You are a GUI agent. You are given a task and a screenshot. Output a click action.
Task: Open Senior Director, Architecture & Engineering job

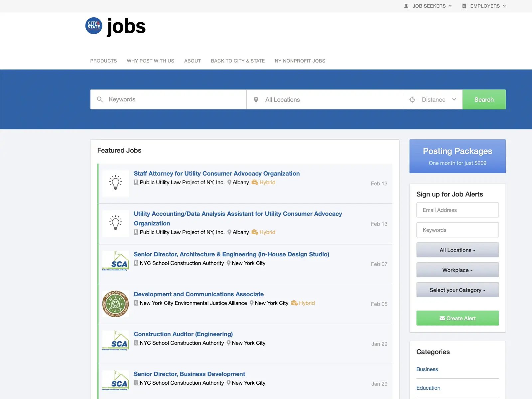point(231,254)
